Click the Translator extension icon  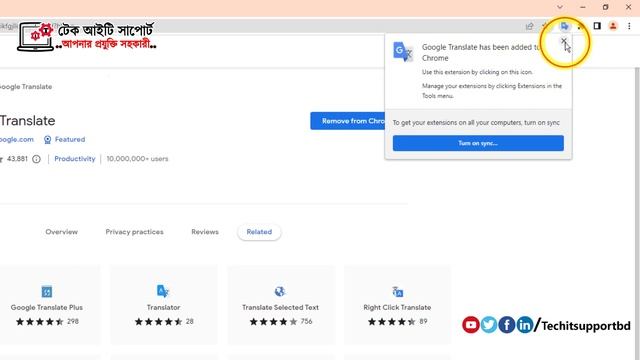click(x=163, y=291)
